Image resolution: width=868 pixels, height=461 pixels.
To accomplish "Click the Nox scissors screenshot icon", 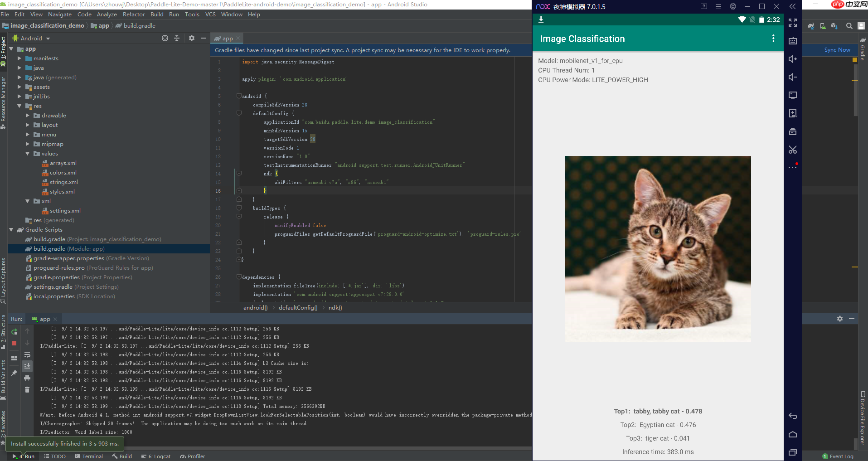I will [x=792, y=150].
